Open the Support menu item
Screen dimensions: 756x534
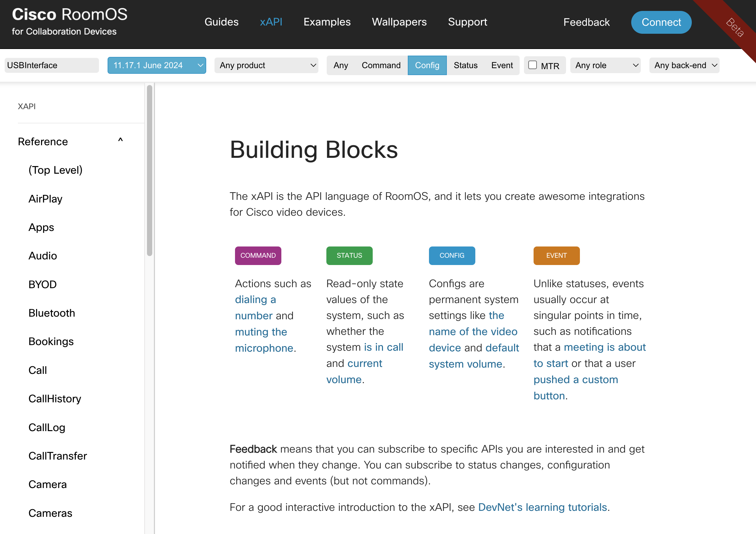[467, 22]
